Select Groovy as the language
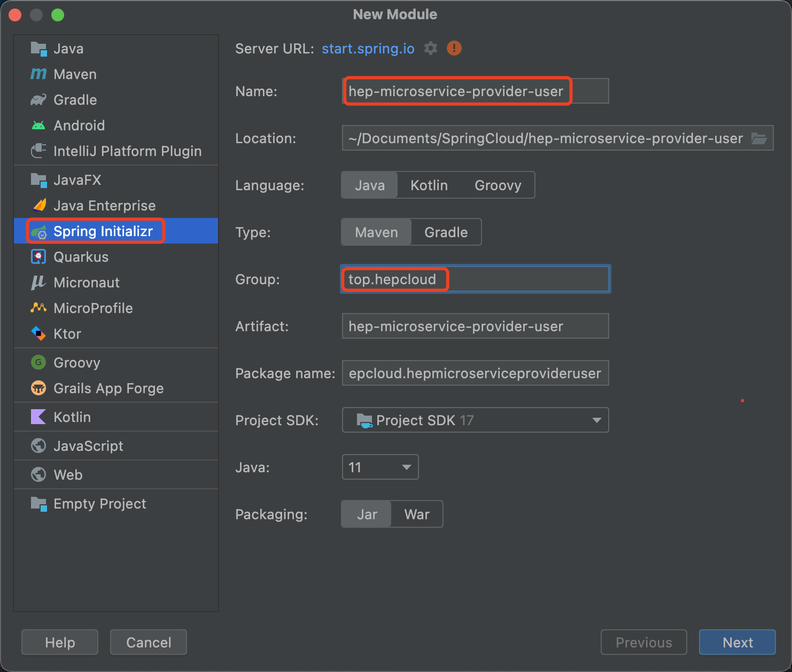Image resolution: width=792 pixels, height=672 pixels. coord(498,185)
